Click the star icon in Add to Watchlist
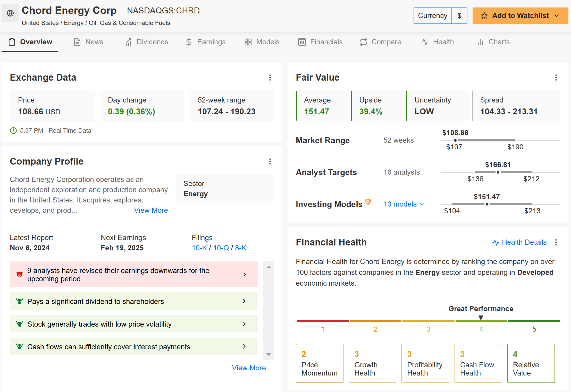This screenshot has width=571, height=392. pos(484,16)
